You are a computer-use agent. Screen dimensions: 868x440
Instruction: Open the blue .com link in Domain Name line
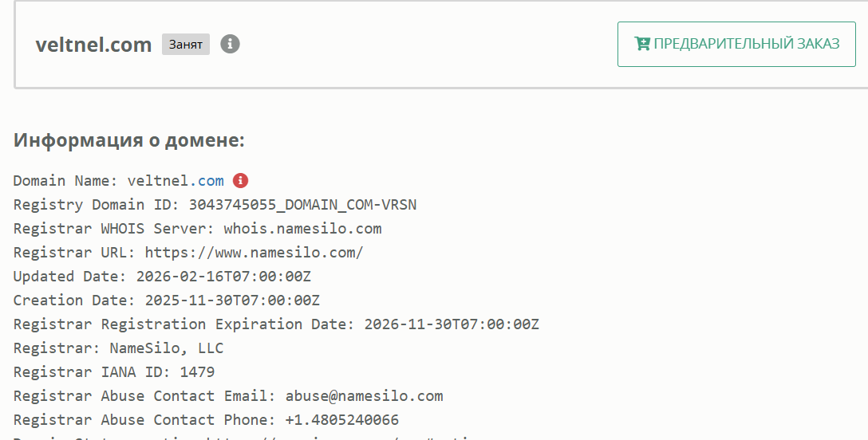coord(209,181)
